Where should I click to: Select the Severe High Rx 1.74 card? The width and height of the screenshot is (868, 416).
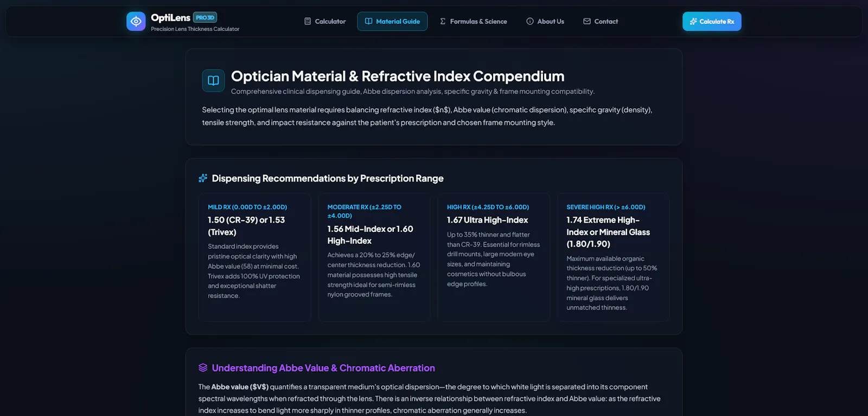[614, 257]
